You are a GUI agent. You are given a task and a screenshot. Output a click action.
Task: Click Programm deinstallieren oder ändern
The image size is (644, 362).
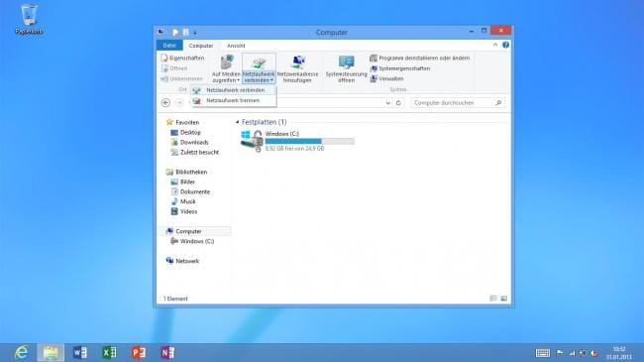tap(420, 58)
